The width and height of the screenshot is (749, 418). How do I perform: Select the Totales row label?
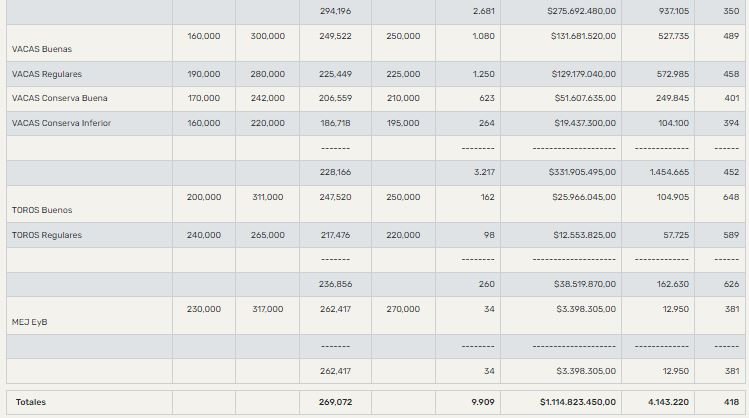30,402
